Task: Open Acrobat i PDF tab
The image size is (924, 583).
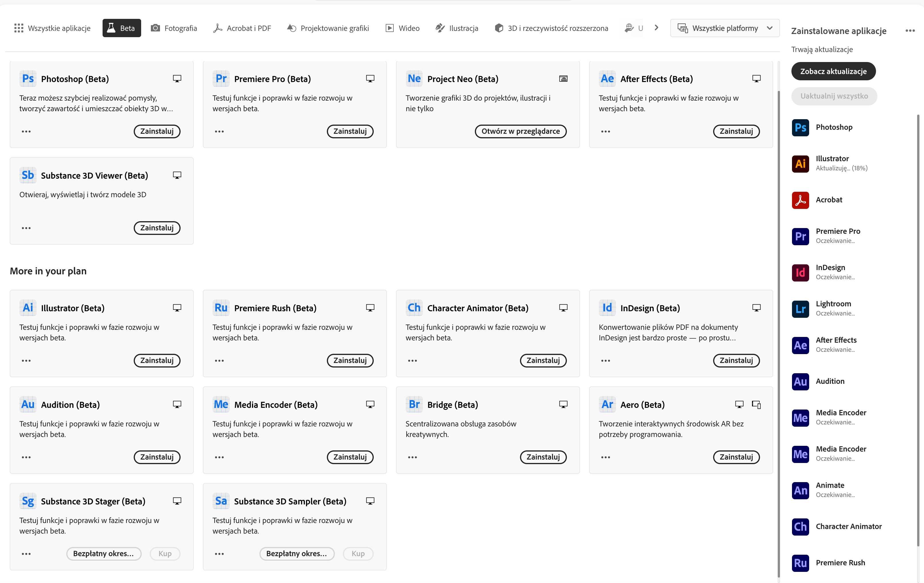Action: tap(242, 28)
